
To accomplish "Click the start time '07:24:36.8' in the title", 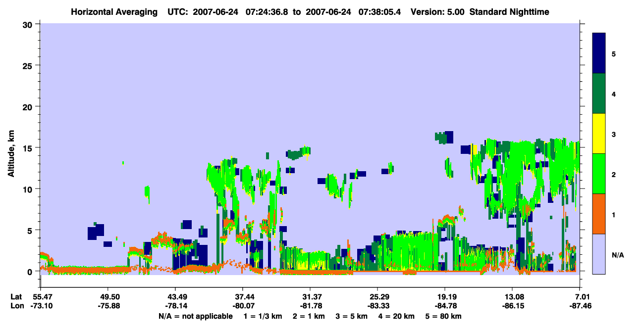I will point(268,11).
